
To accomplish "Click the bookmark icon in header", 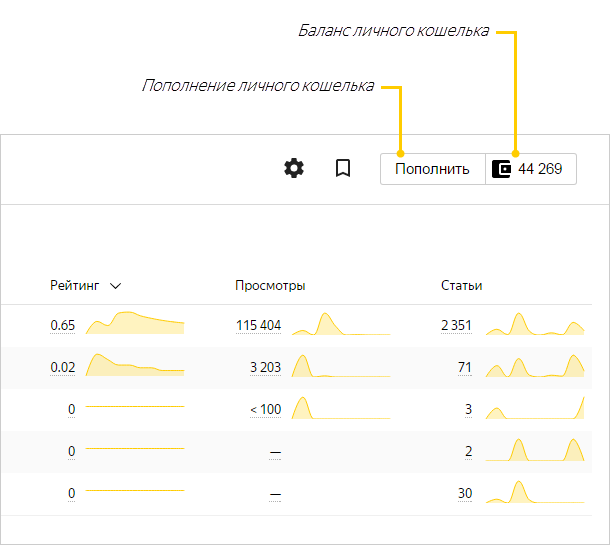I will (x=343, y=168).
